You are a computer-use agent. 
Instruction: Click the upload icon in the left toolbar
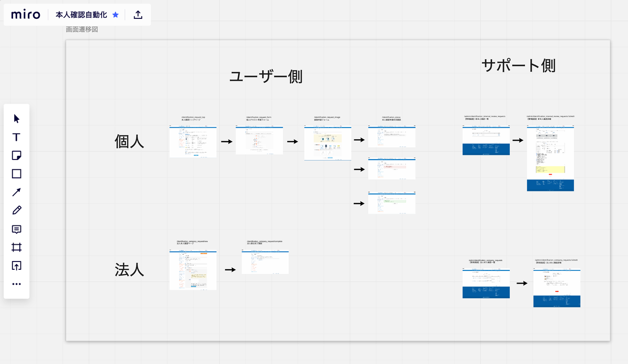(x=16, y=266)
